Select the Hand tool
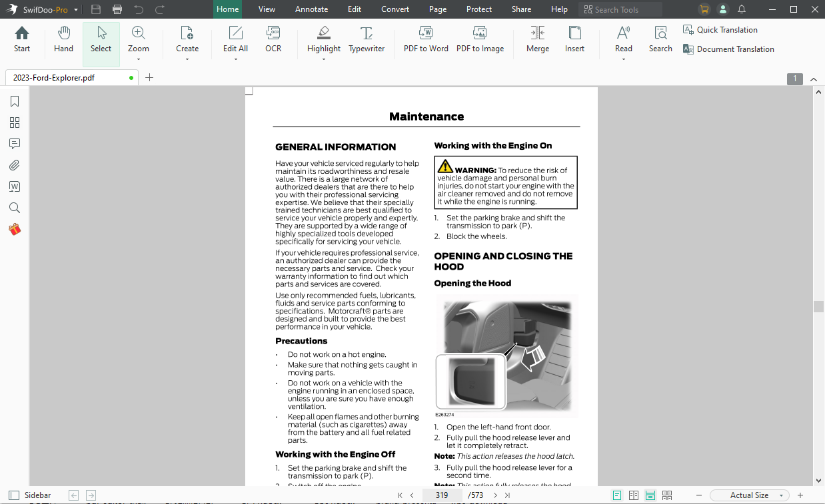The image size is (825, 504). click(63, 39)
